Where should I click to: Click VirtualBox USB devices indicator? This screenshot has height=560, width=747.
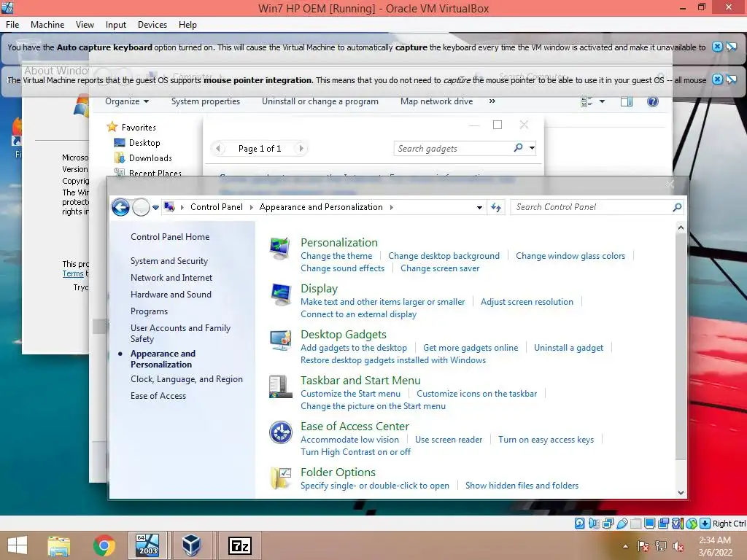pyautogui.click(x=622, y=524)
